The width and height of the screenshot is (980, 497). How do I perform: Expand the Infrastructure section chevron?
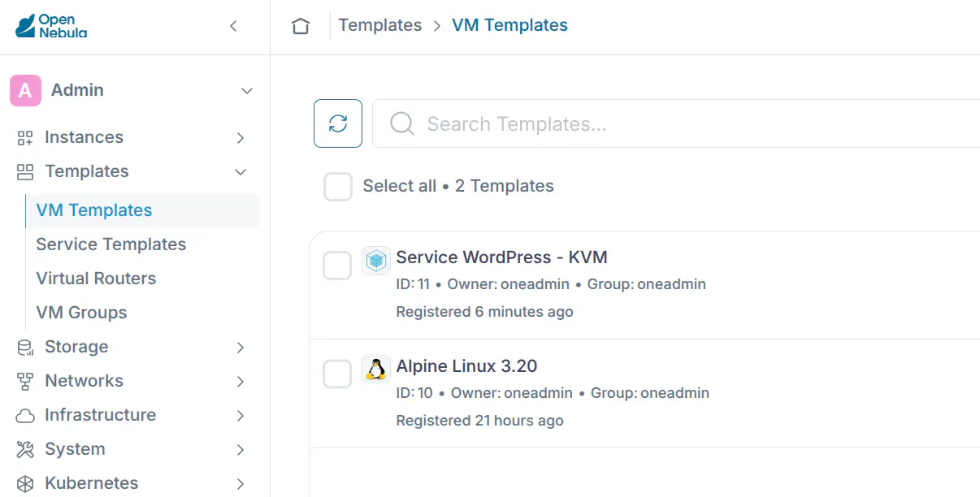tap(241, 416)
